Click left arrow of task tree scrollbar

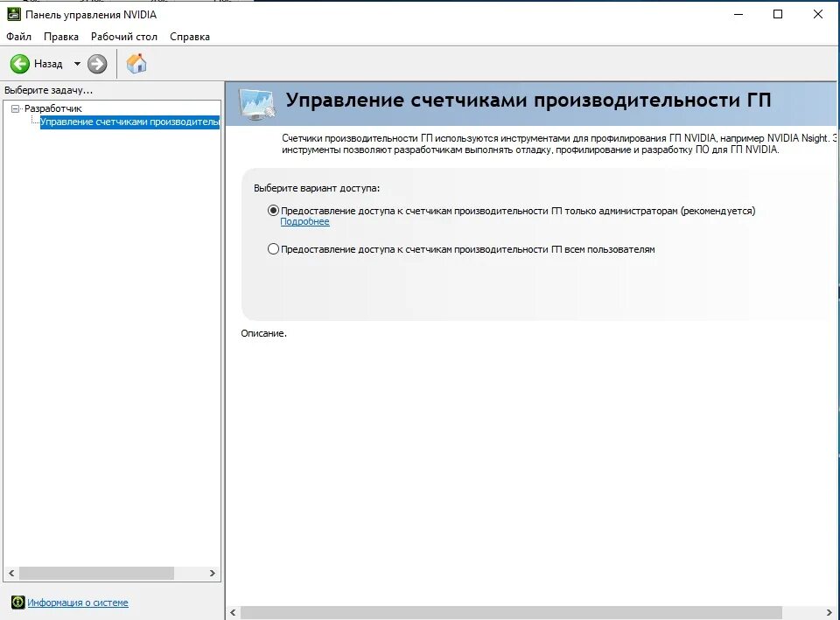(11, 573)
